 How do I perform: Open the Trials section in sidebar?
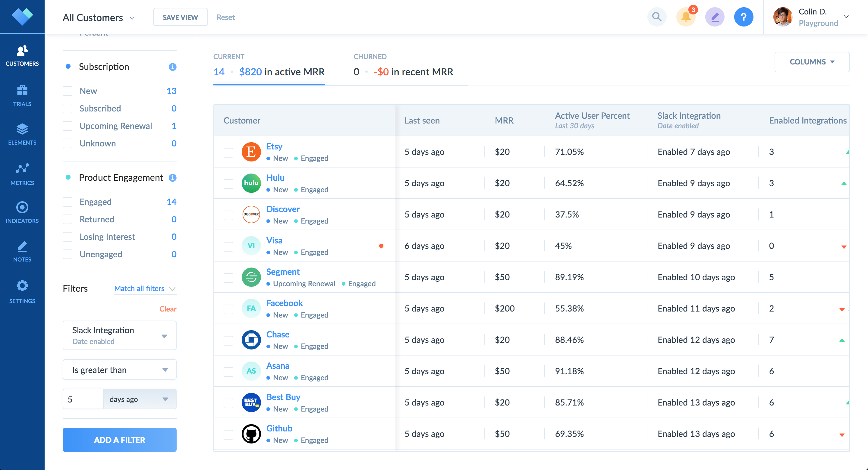[x=22, y=95]
